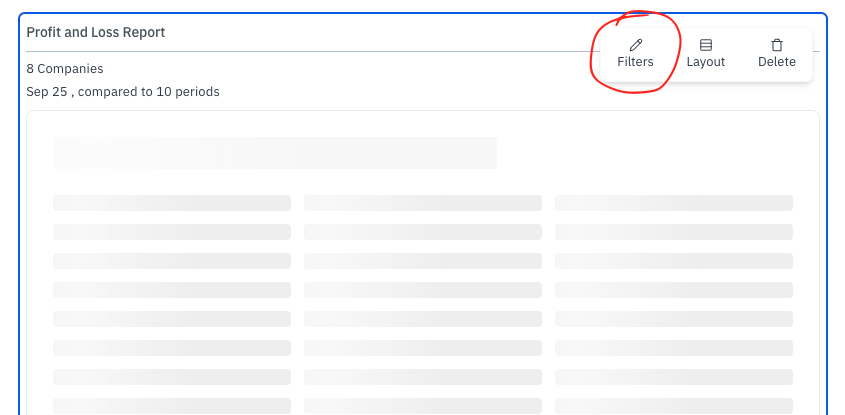Click the bottom visible placeholder row in left column
Screen dimensions: 845x415
[172, 406]
